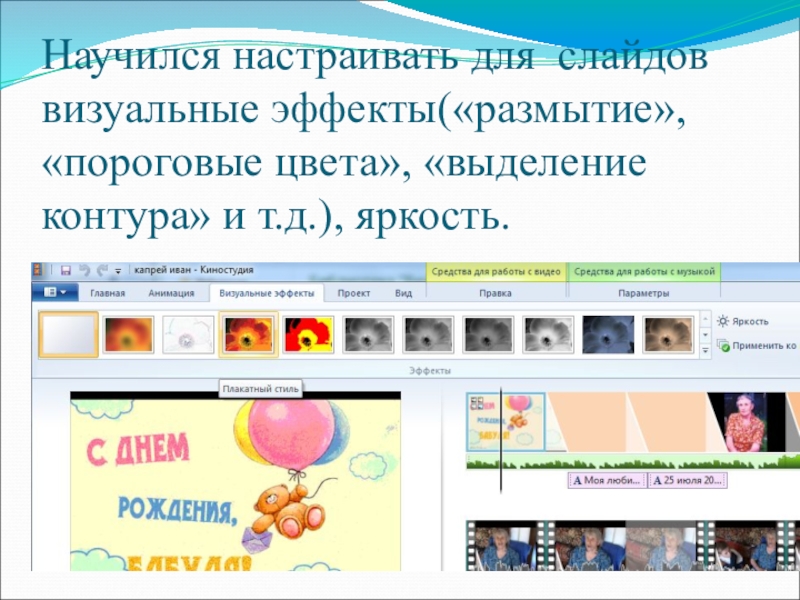Select the Моя люби... caption item

(x=607, y=480)
